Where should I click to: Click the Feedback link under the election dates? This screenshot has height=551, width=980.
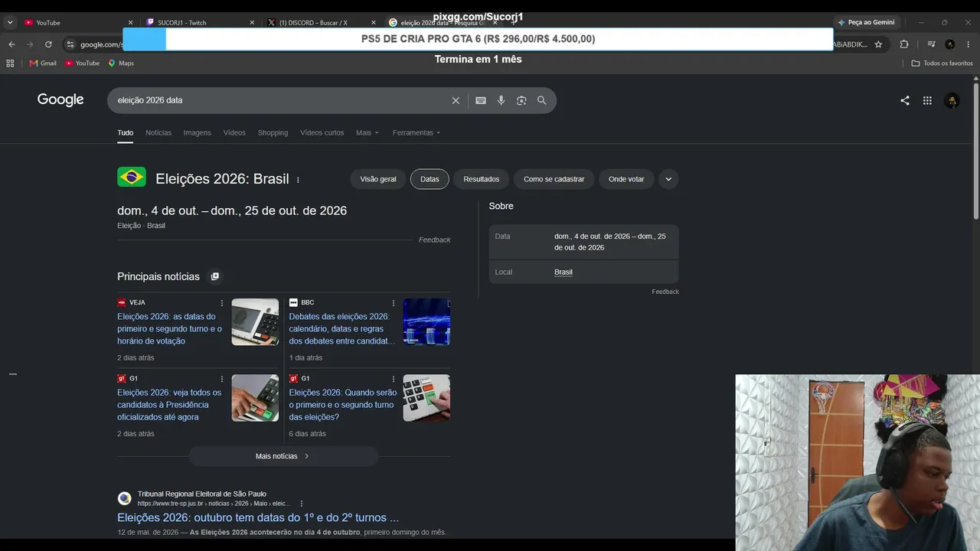tap(434, 240)
